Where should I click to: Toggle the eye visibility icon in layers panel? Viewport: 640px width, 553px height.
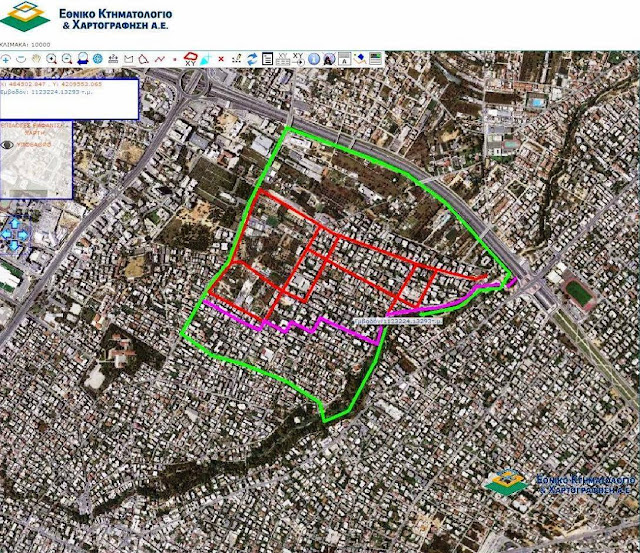point(7,144)
